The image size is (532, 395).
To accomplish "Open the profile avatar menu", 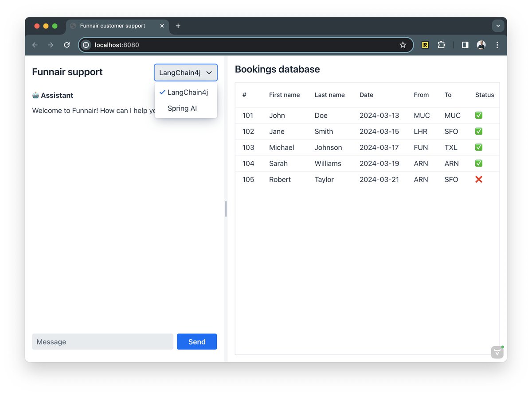I will click(481, 45).
